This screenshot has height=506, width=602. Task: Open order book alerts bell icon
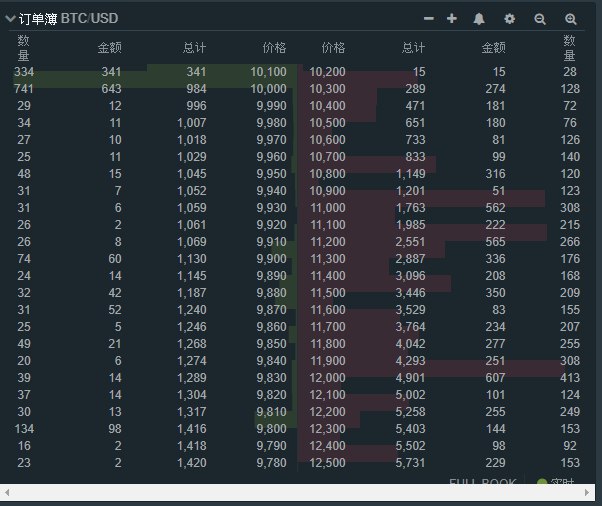tap(479, 19)
